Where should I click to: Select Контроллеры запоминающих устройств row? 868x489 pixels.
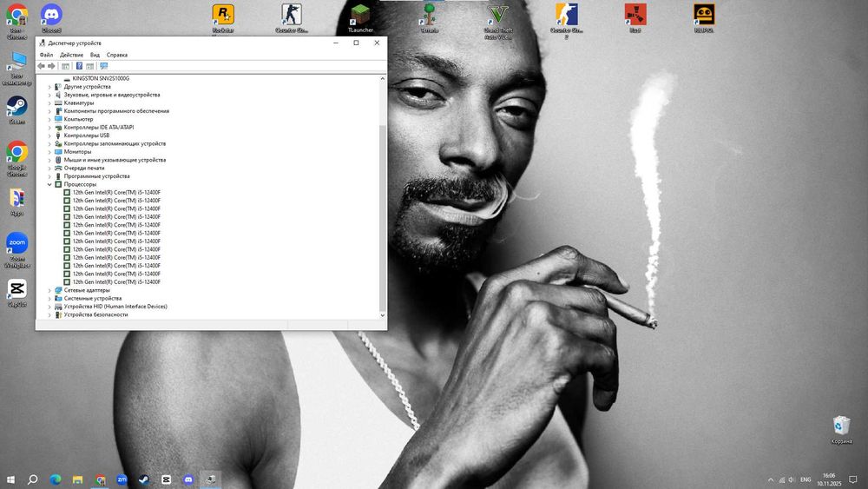click(115, 143)
